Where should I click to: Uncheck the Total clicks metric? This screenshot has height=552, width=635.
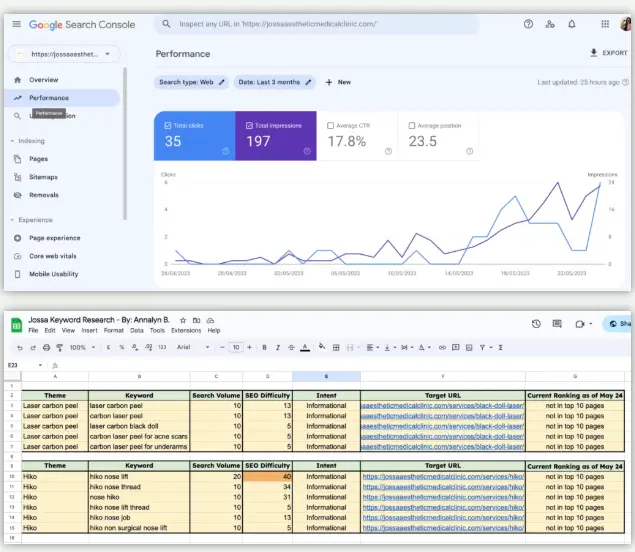pos(168,125)
